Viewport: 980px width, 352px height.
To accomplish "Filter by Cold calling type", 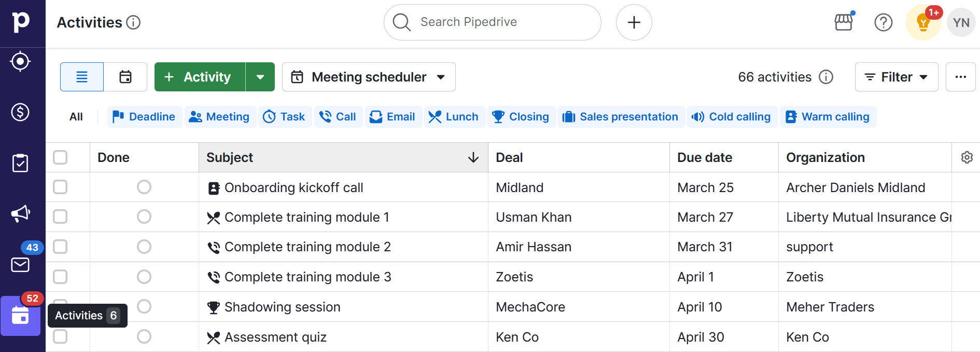I will point(732,117).
